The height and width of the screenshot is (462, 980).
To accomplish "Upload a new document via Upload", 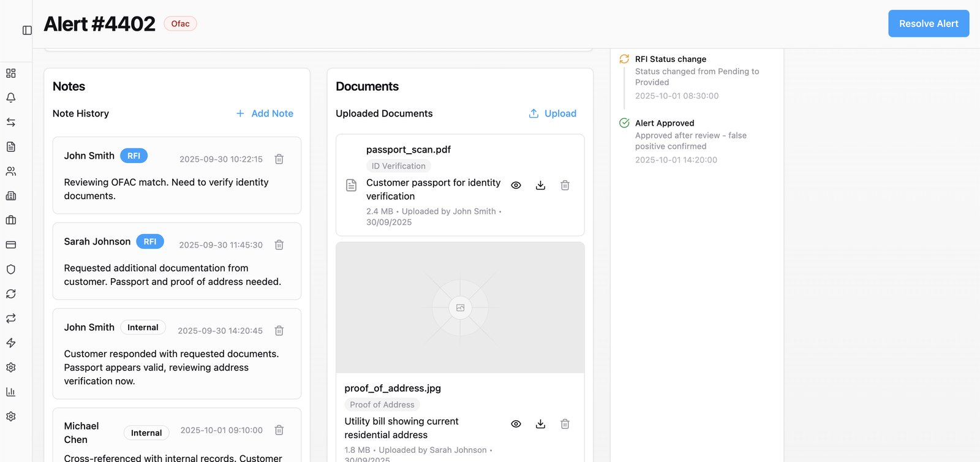I will (552, 113).
